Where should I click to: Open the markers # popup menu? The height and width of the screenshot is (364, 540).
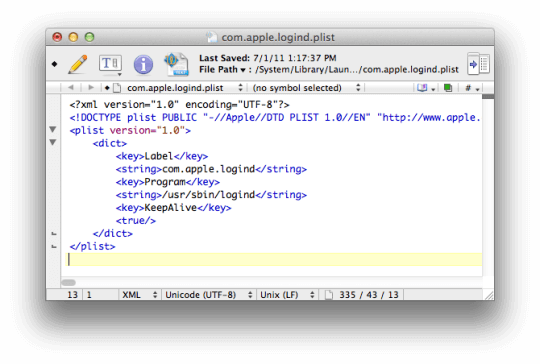click(472, 89)
